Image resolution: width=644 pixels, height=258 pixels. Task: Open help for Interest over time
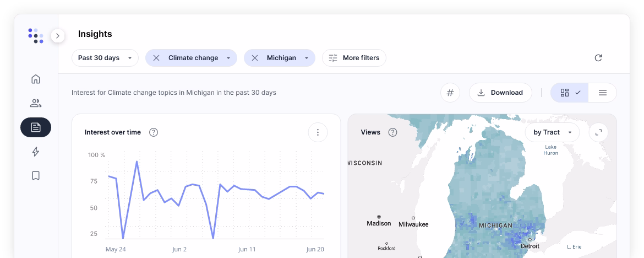click(x=154, y=132)
